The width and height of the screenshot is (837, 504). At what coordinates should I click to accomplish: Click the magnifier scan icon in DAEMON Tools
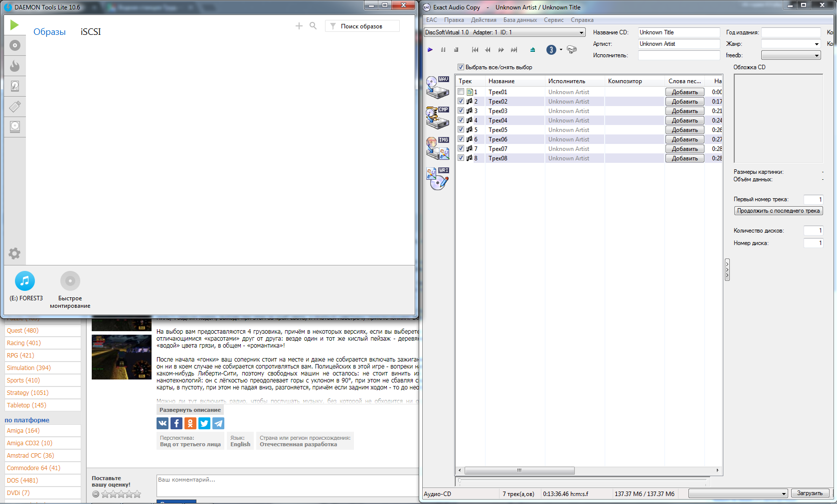point(313,26)
